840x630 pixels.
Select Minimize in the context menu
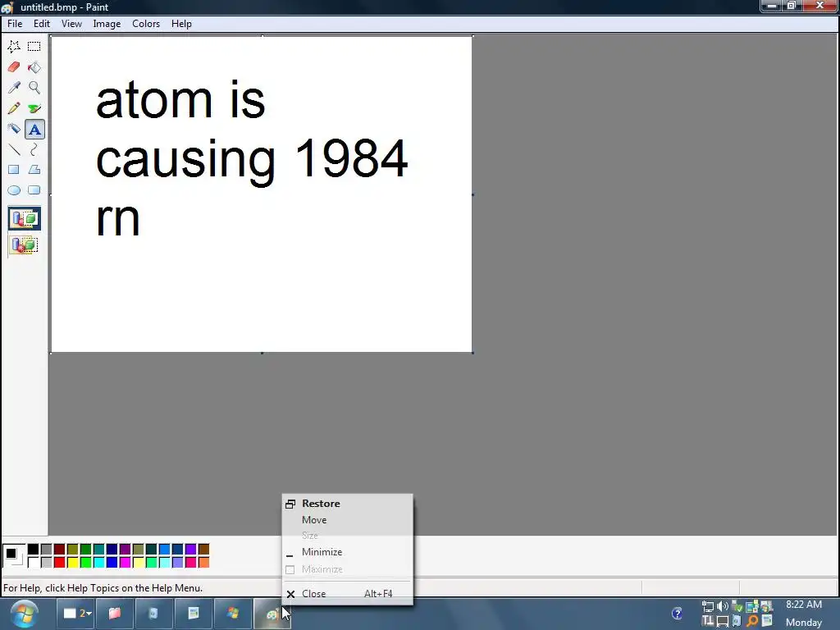[348, 552]
